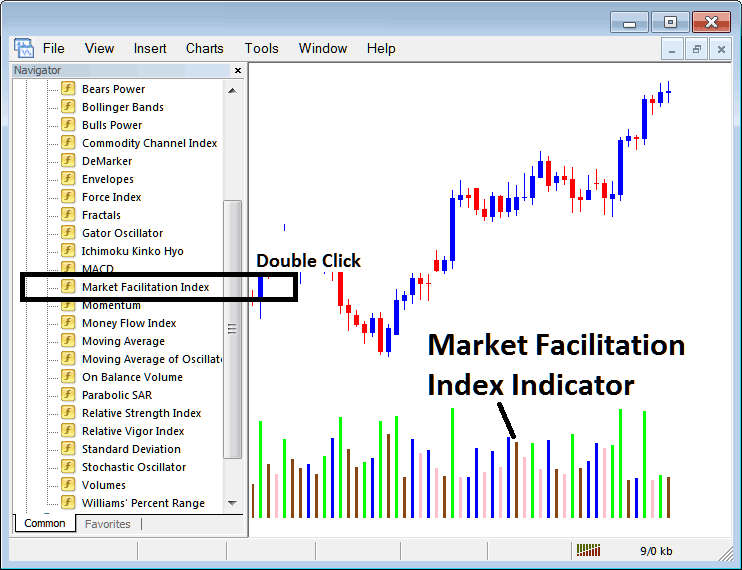
Task: Click the Parabolic SAR indicator icon
Action: (x=68, y=395)
